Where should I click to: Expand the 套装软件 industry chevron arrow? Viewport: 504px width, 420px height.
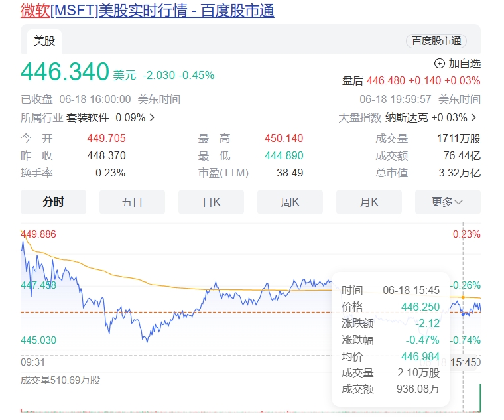click(152, 117)
